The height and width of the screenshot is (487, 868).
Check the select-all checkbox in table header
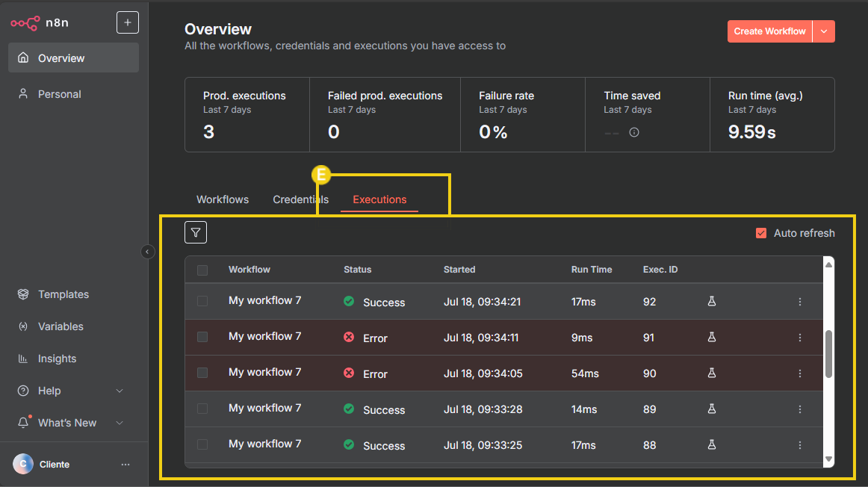click(202, 270)
